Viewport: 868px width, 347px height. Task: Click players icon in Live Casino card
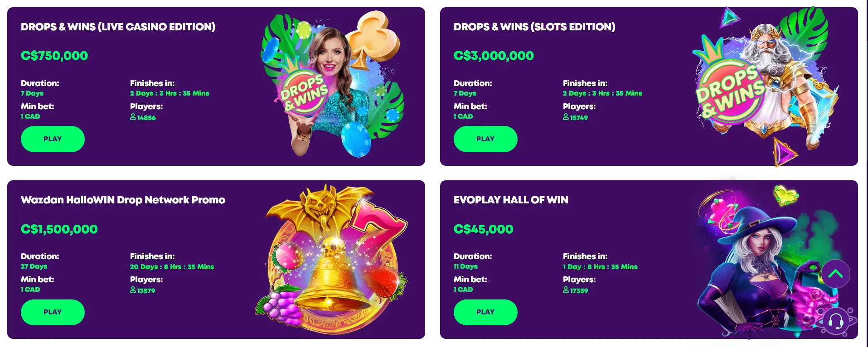click(x=133, y=117)
